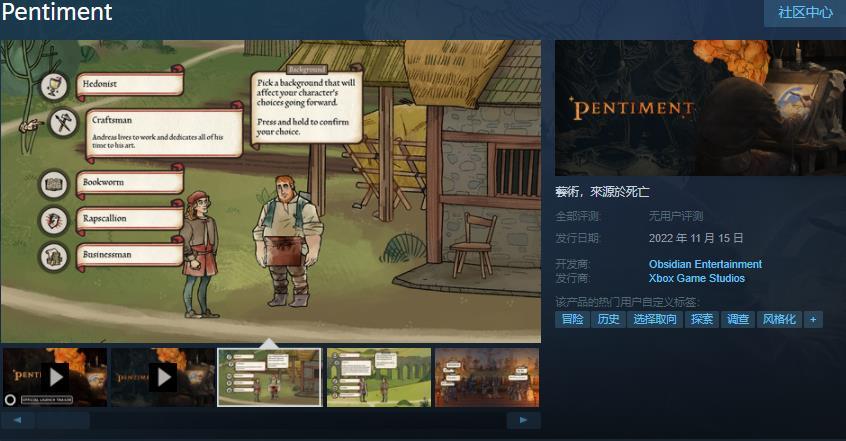Open the Obsidian Entertainment developer link

click(x=705, y=264)
